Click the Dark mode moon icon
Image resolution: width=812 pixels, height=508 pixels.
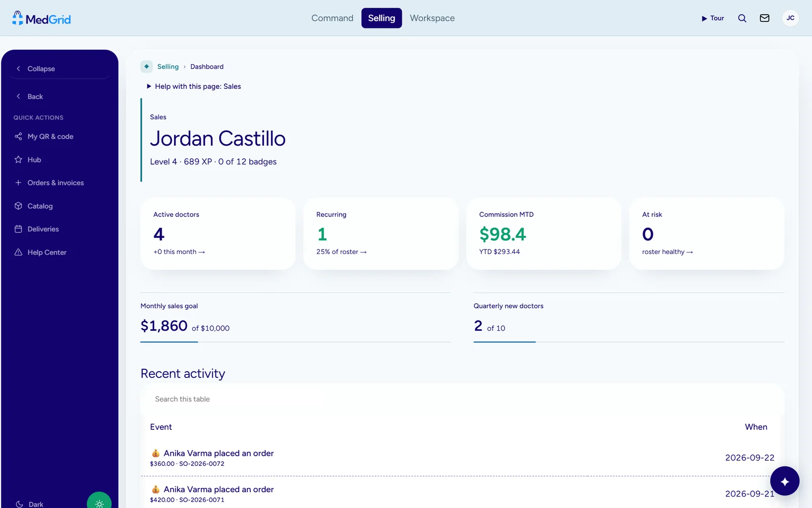tap(19, 504)
